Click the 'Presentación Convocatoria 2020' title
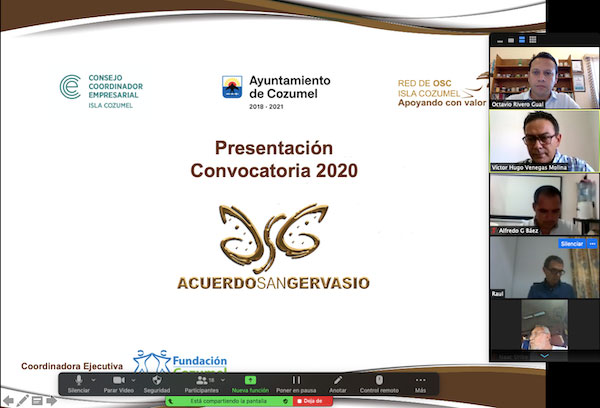Screen dimensions: 600x408 click(274, 159)
